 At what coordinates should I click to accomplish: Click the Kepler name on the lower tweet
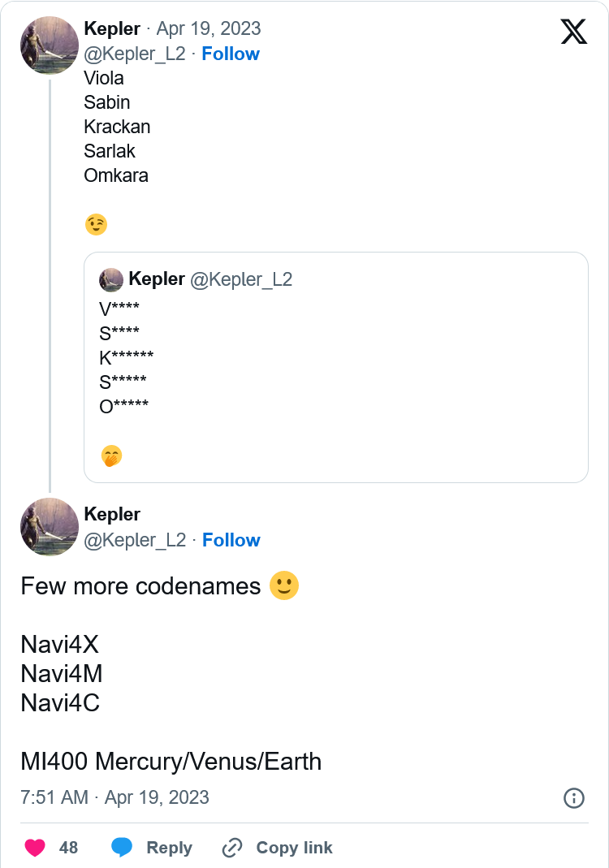(x=112, y=514)
